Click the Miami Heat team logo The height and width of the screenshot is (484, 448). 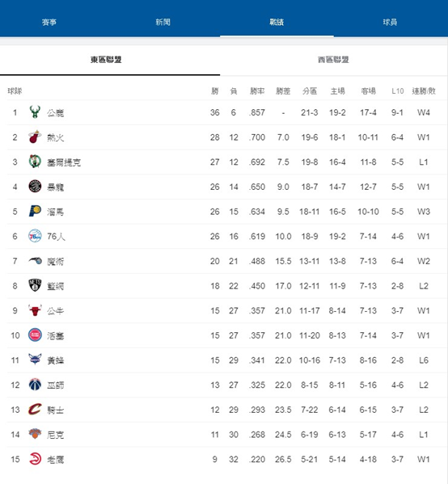pos(35,137)
